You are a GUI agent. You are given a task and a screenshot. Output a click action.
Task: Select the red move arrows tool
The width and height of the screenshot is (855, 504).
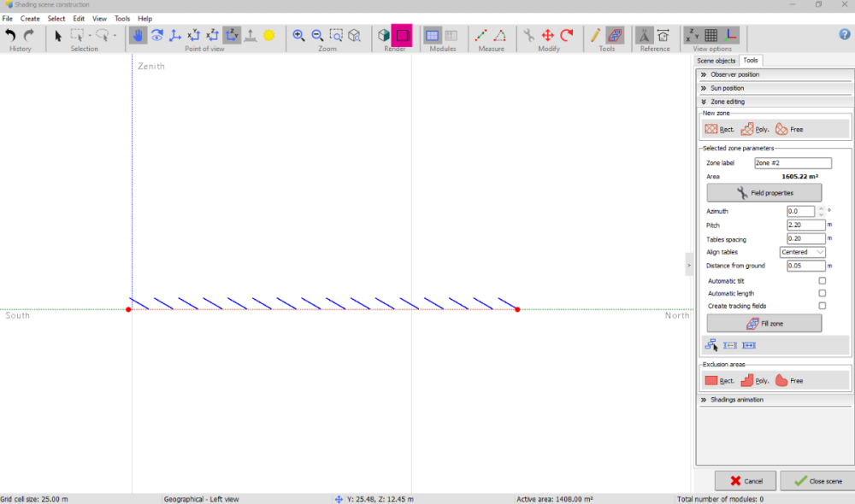(x=548, y=35)
